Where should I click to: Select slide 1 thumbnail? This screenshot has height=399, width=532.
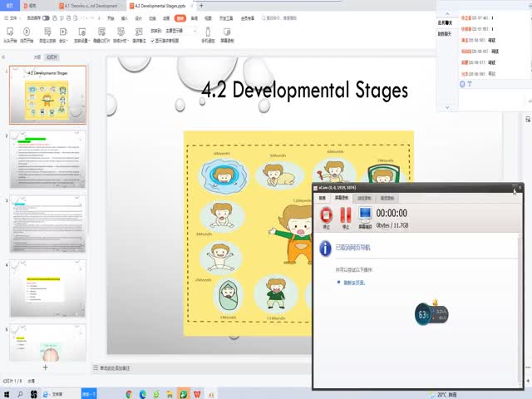(48, 95)
